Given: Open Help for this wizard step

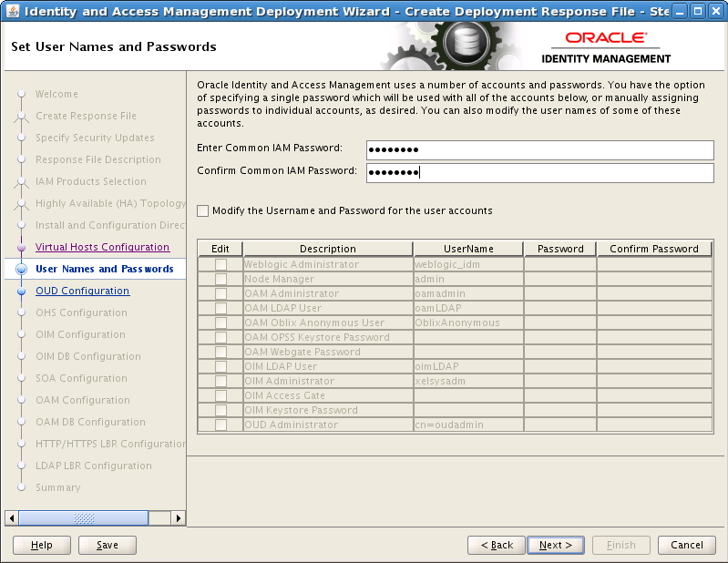Looking at the screenshot, I should click(x=42, y=545).
